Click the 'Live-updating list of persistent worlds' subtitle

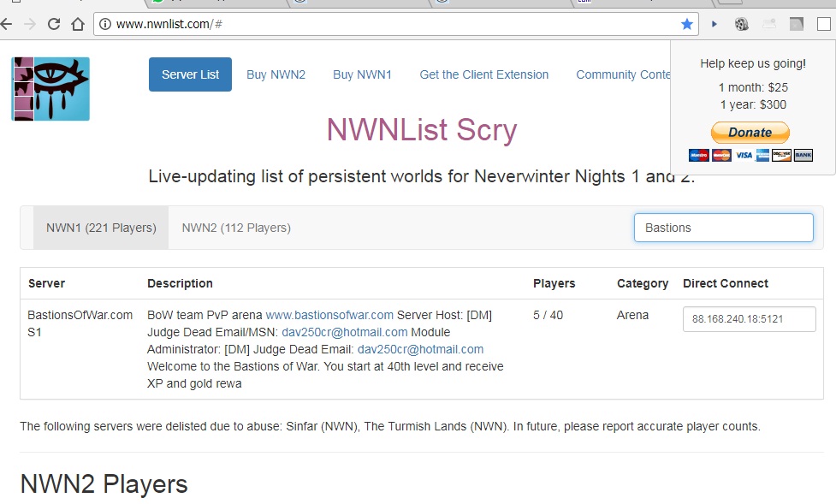pos(422,176)
